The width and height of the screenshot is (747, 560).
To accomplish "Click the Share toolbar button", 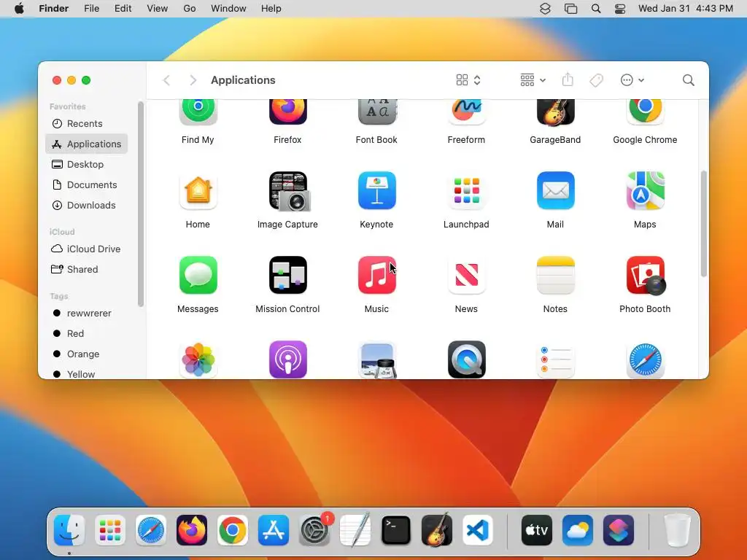I will (568, 79).
